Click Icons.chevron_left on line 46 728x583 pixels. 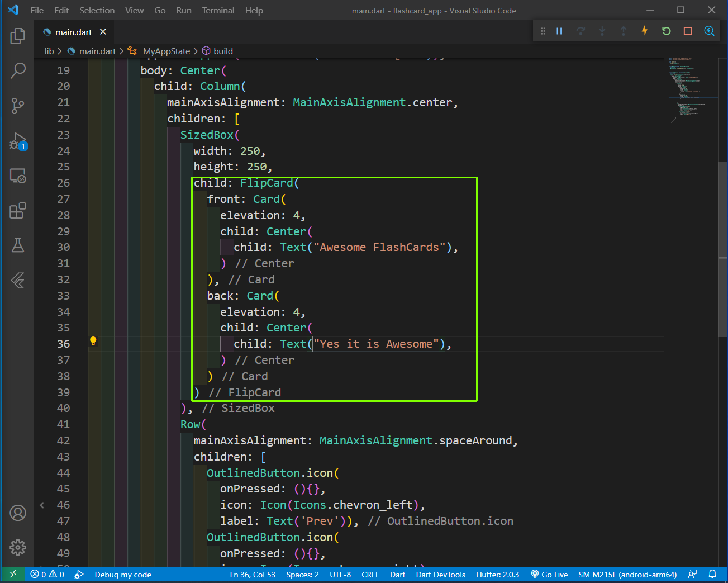[353, 505]
